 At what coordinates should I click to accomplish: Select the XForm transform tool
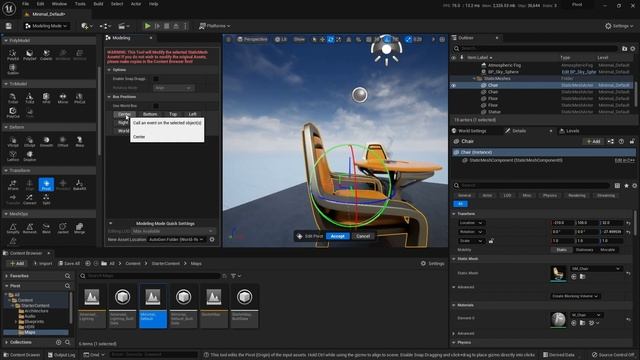click(13, 184)
